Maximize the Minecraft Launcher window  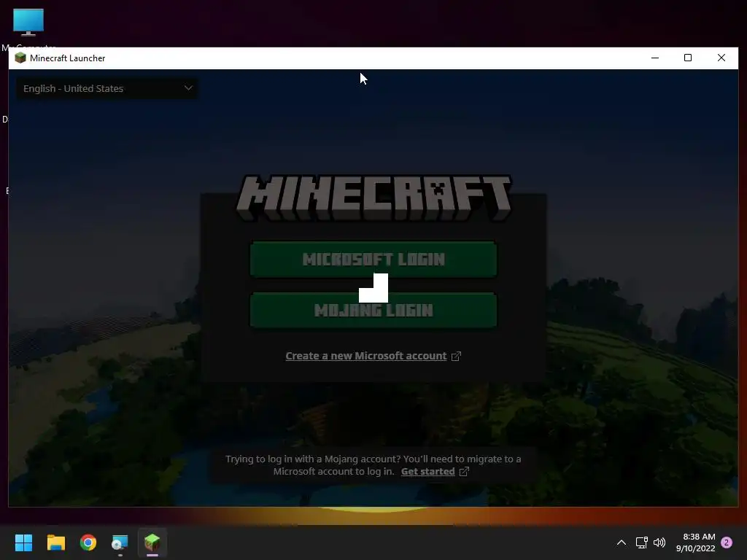point(688,58)
